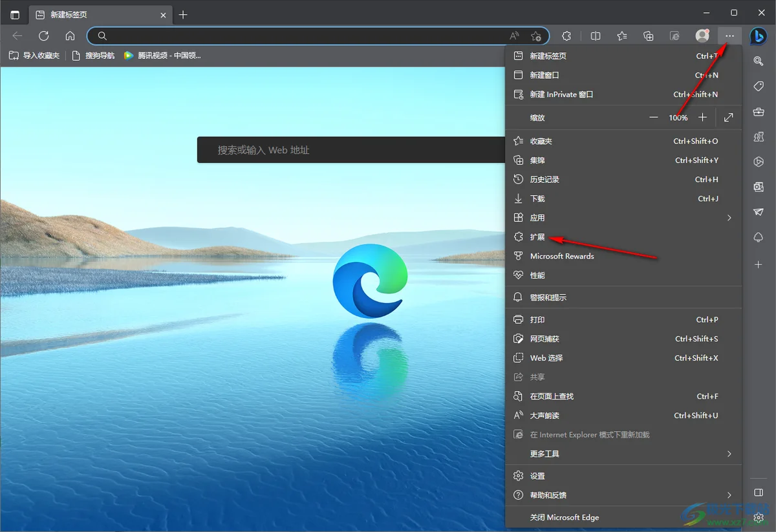776x532 pixels.
Task: Click Internet Explorer mode toolbar icon
Action: click(x=675, y=36)
